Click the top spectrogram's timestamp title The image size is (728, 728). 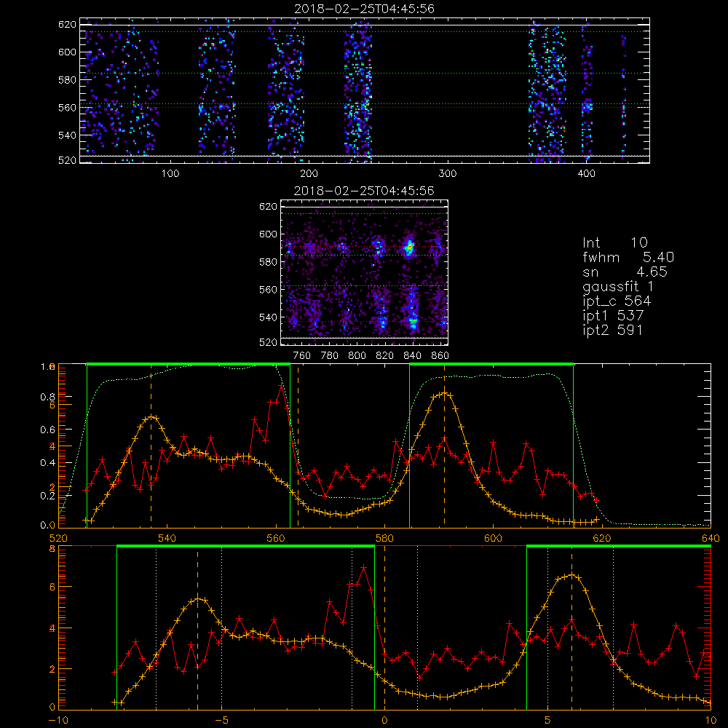365,8
